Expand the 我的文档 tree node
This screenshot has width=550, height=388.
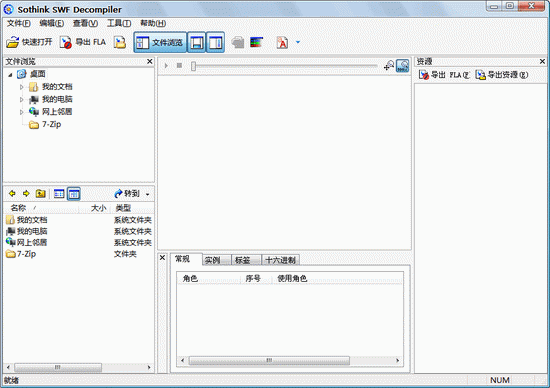[x=21, y=87]
